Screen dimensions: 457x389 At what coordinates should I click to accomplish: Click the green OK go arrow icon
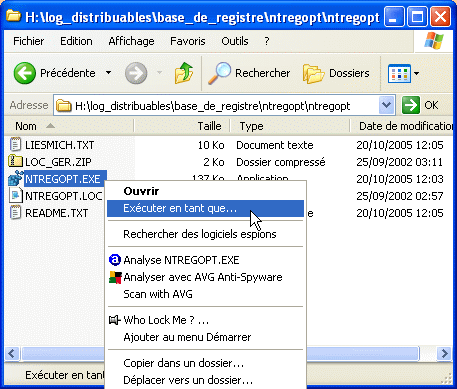411,105
